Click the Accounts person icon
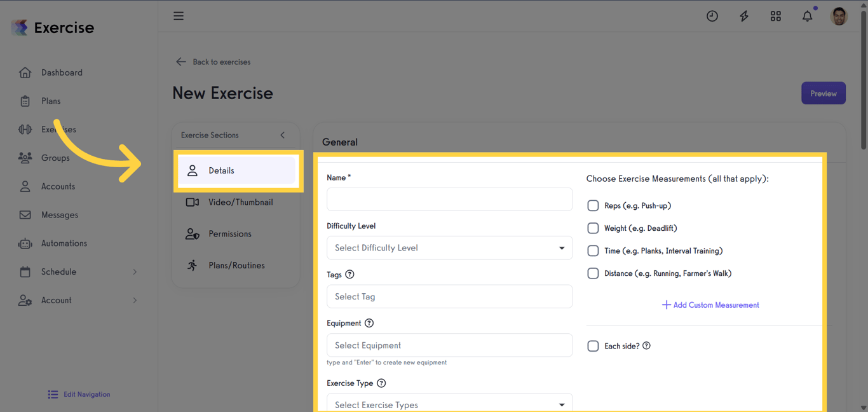Viewport: 868px width, 412px height. [25, 186]
